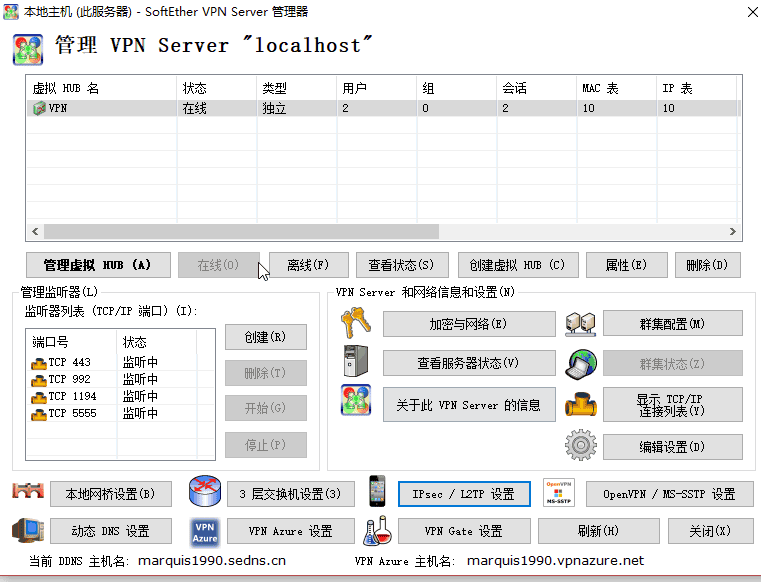Click the VPN Gate flask icon
Image resolution: width=761 pixels, height=582 pixels.
[377, 530]
